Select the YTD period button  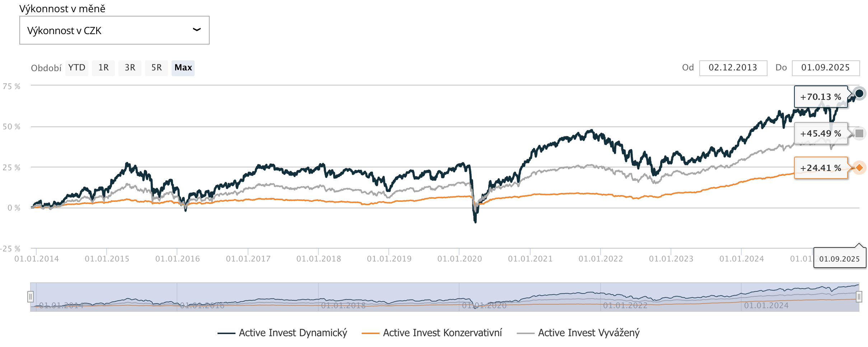click(x=77, y=68)
